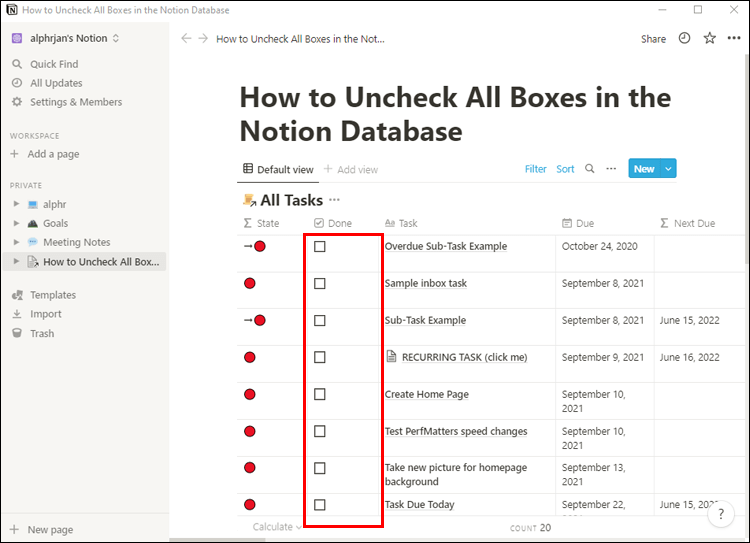Toggle Done checkbox for Task Due Today
This screenshot has width=750, height=543.
click(320, 505)
